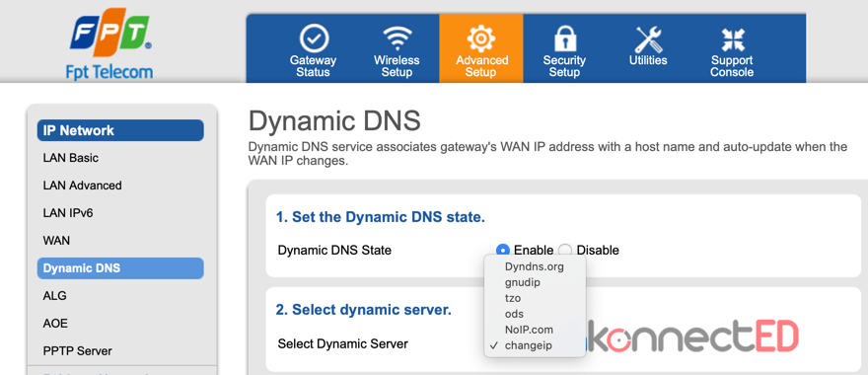Image resolution: width=868 pixels, height=375 pixels.
Task: Select the Disable radio button
Action: point(564,250)
